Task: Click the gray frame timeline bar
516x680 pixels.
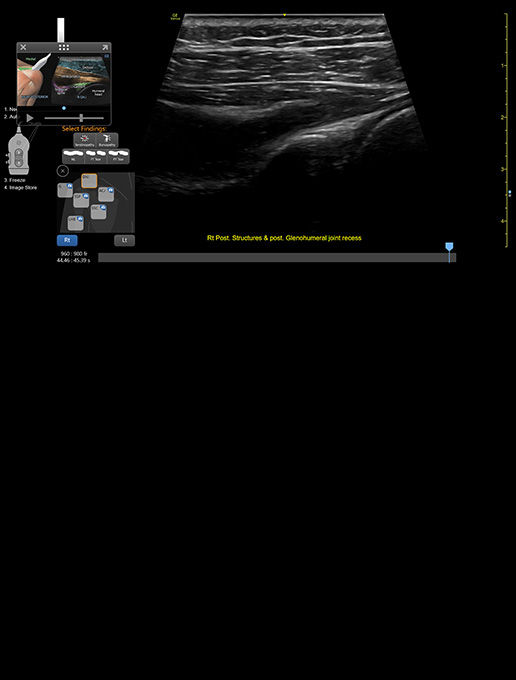Action: click(x=277, y=258)
